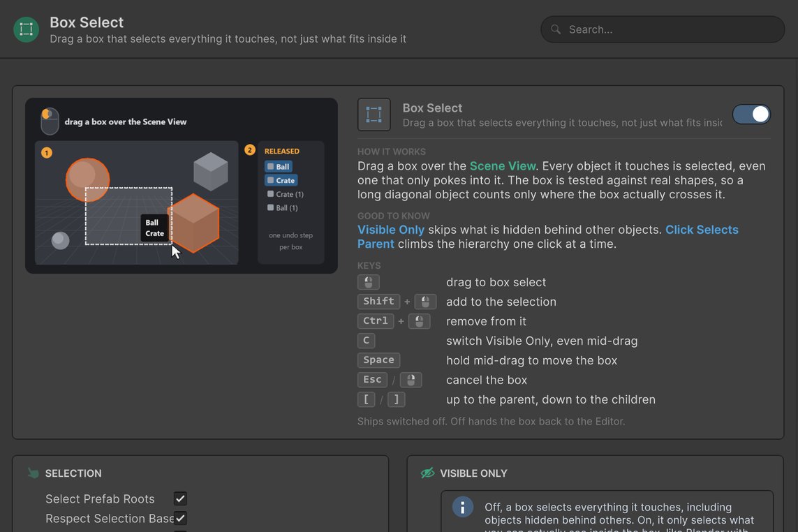This screenshot has height=532, width=798.
Task: Click the 'Ships switched off' note text
Action: (x=491, y=422)
